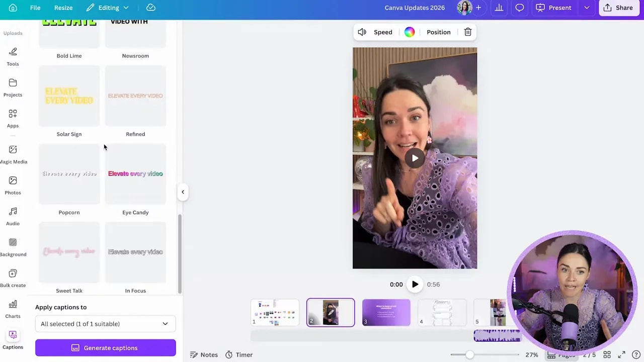Click the 27% zoom level
644x362 pixels.
(532, 355)
